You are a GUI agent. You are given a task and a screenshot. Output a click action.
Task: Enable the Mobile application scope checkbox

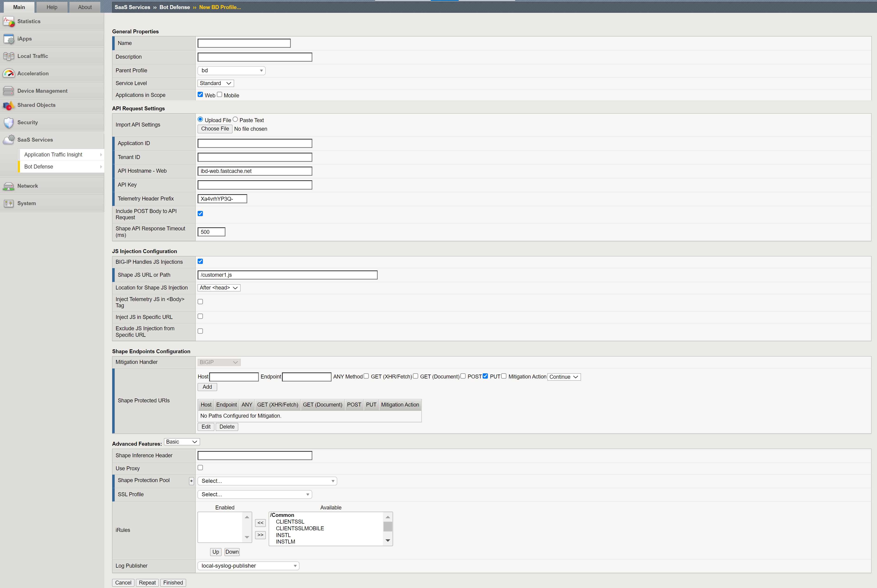click(x=220, y=95)
